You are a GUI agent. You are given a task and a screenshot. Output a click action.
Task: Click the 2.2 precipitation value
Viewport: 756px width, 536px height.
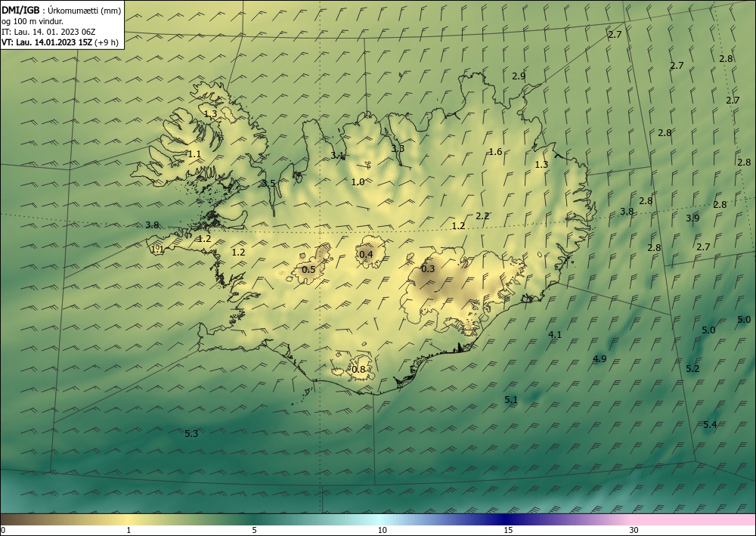(482, 216)
